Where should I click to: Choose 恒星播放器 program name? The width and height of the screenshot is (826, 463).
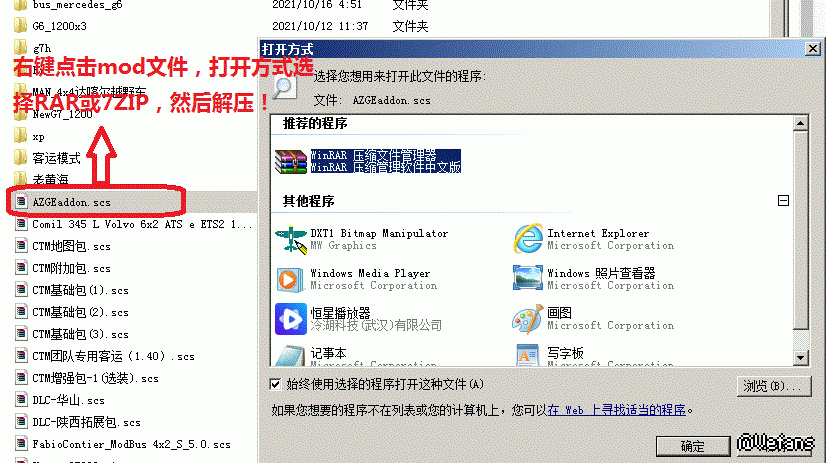click(x=340, y=313)
